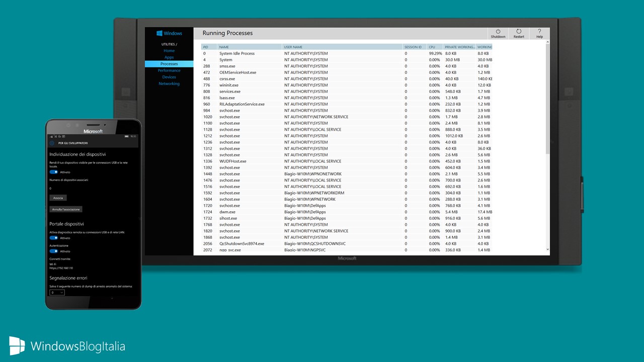This screenshot has width=644, height=362.
Task: Click the 99.29% CPU value
Action: 436,53
